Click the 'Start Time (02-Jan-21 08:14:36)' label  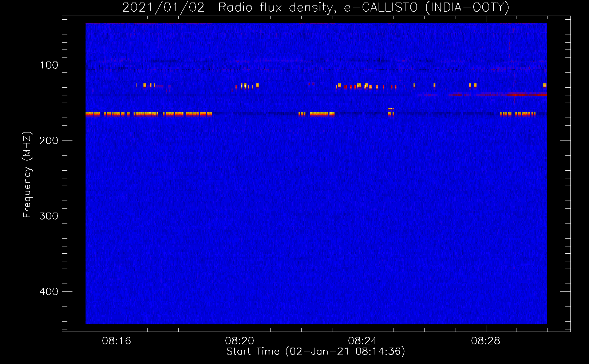316,352
